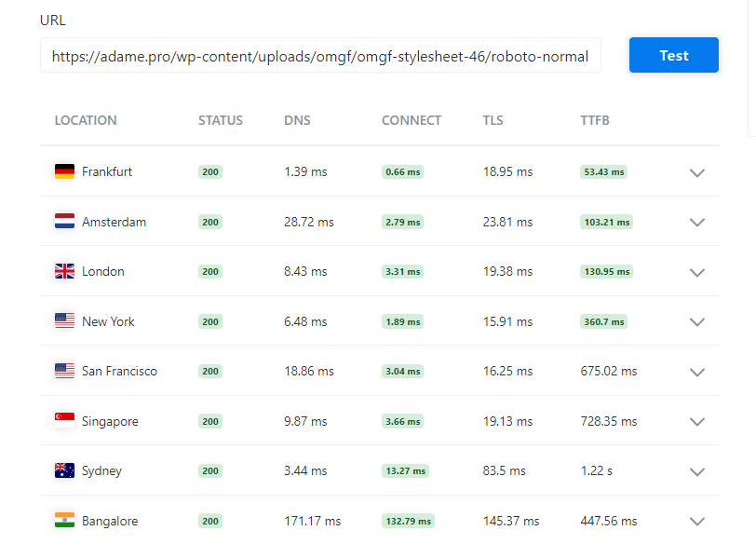Click the American flag next to San Francisco
Image resolution: width=756 pixels, height=558 pixels.
64,371
